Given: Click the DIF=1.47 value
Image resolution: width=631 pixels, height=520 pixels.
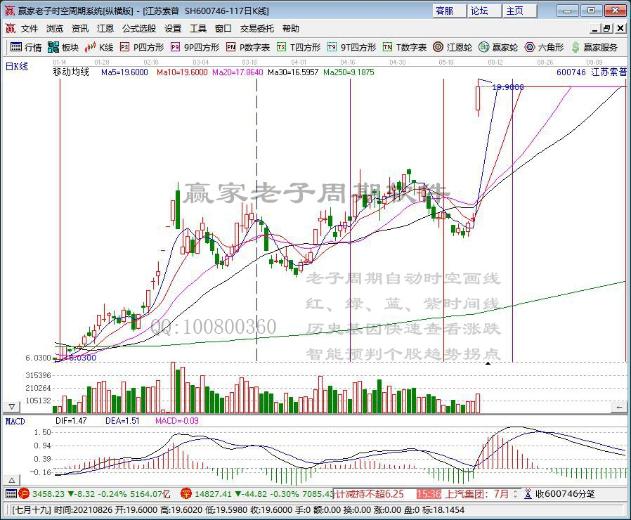Looking at the screenshot, I should click(x=71, y=421).
